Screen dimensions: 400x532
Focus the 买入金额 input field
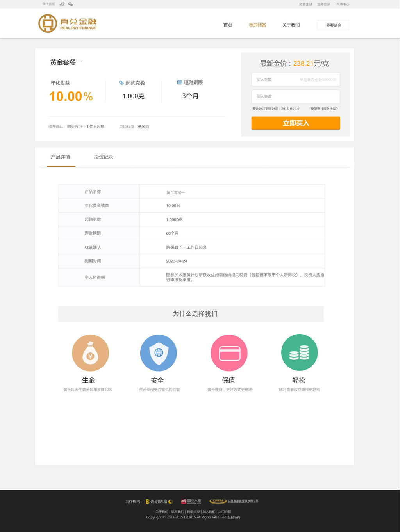[x=295, y=80]
